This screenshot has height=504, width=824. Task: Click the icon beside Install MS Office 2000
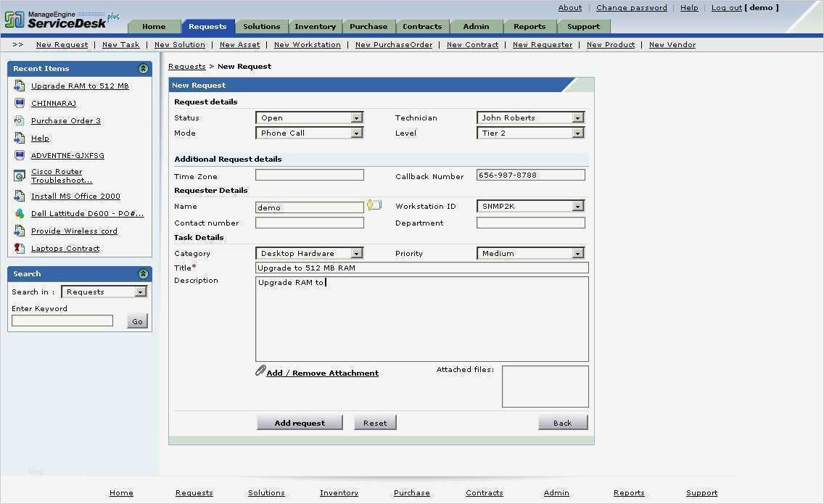20,196
